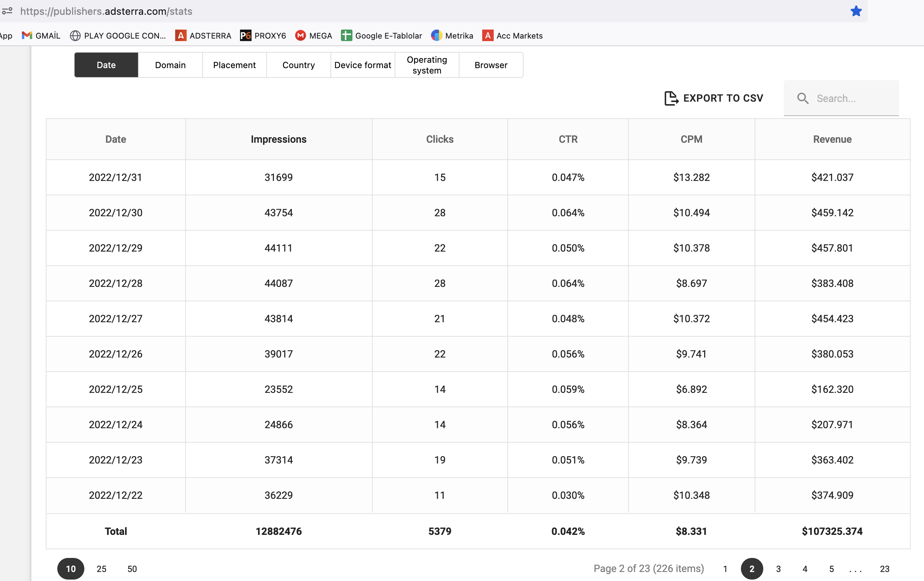Open the ADSTERRA bookmark
Viewport: 924px width, 581px height.
click(203, 35)
